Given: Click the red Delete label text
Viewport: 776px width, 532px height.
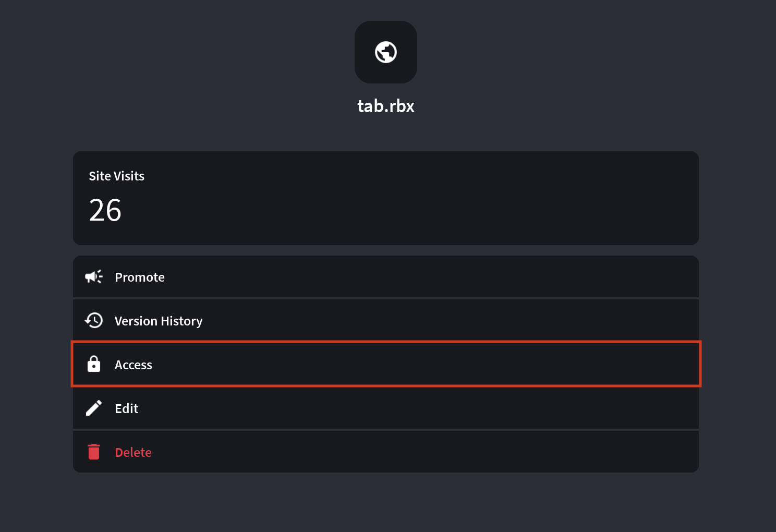Looking at the screenshot, I should 134,452.
